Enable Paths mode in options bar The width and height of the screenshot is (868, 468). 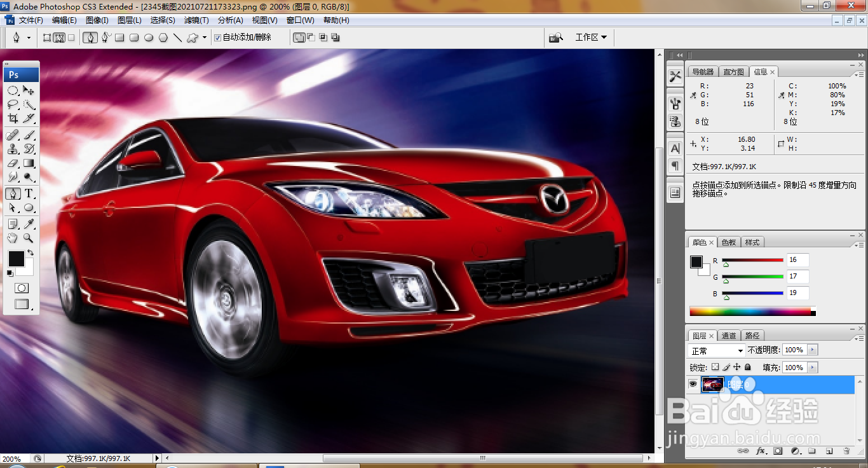(x=59, y=38)
